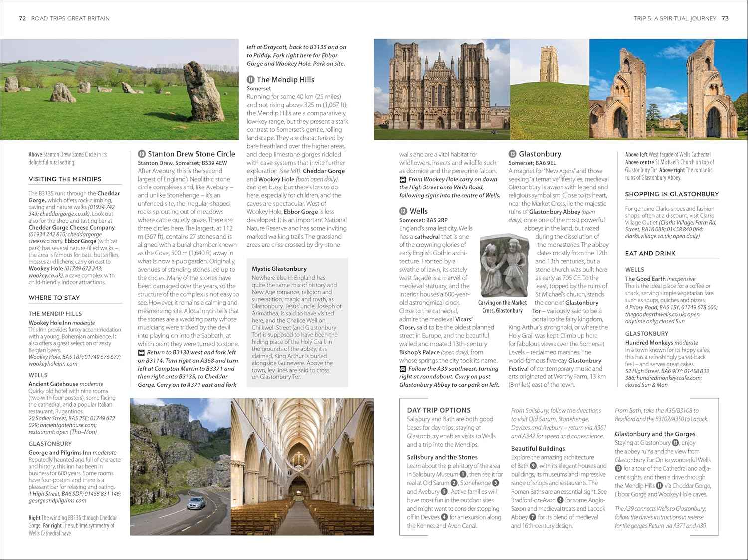The width and height of the screenshot is (748, 560).
Task: Select 'The Good Earth' listing name
Action: pyautogui.click(x=645, y=279)
